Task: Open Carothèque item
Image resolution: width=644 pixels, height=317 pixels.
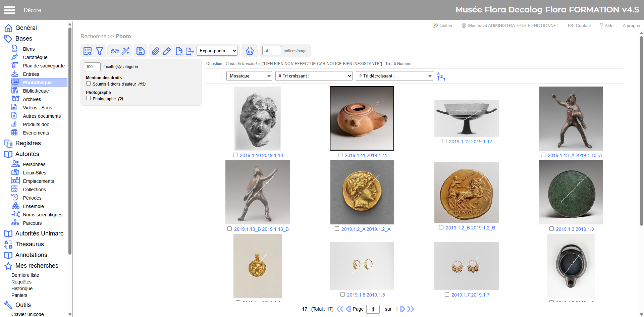Action: tap(35, 57)
